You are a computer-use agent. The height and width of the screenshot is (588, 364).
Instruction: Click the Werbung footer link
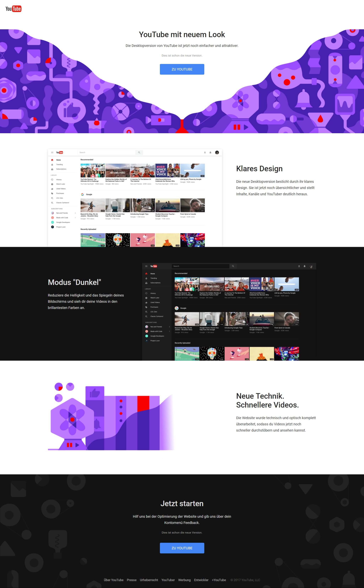coord(184,580)
